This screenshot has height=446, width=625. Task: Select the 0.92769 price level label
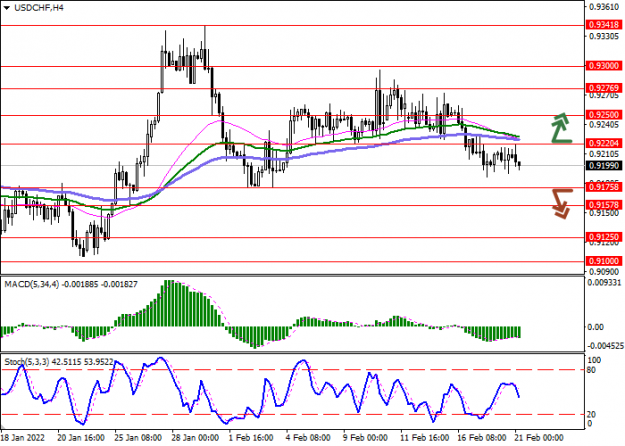coord(604,88)
